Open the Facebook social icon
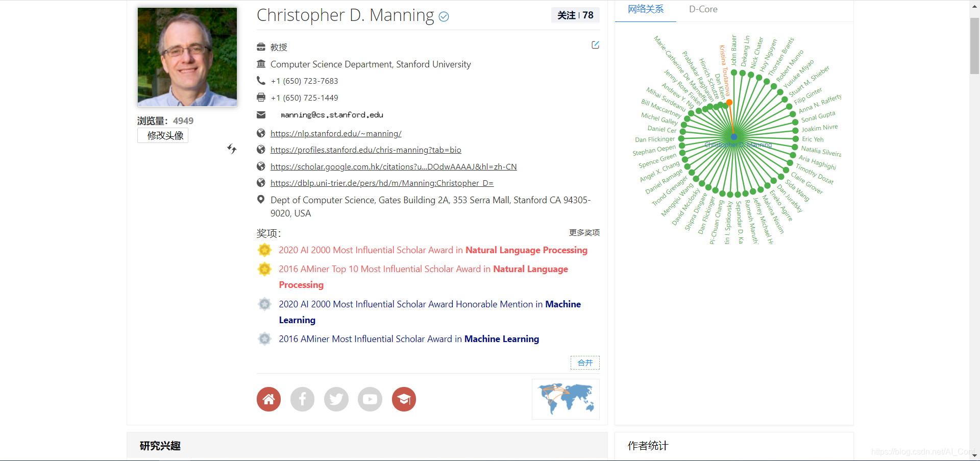The width and height of the screenshot is (980, 461). click(302, 399)
